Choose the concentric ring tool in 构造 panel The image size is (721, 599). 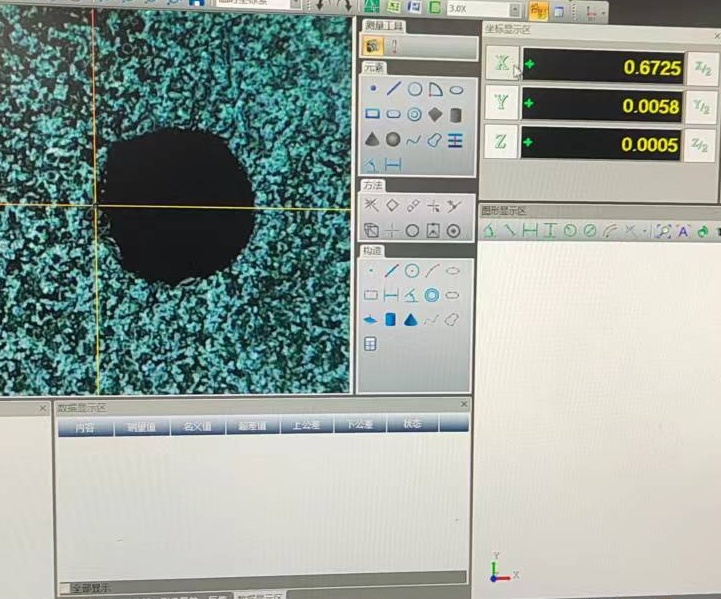click(432, 295)
